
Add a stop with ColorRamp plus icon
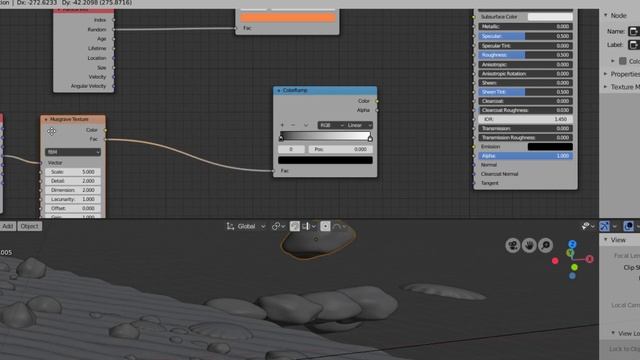point(282,125)
